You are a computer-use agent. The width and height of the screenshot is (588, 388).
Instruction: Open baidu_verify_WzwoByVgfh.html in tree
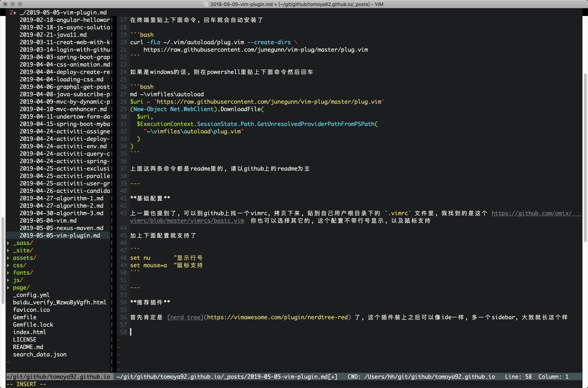(x=60, y=302)
